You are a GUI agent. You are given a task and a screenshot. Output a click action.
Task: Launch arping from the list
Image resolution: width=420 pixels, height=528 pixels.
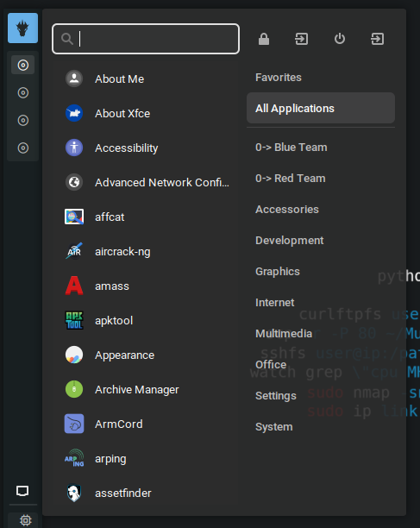[146, 459]
